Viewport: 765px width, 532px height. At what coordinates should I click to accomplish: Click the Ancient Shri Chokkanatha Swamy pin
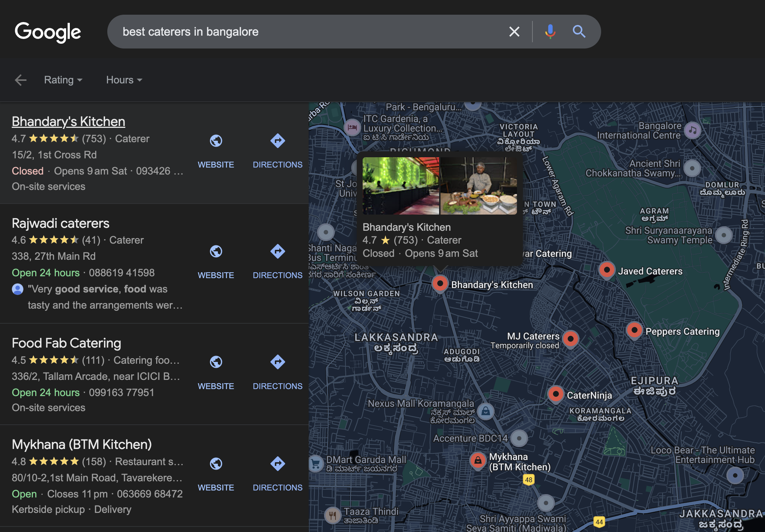692,168
